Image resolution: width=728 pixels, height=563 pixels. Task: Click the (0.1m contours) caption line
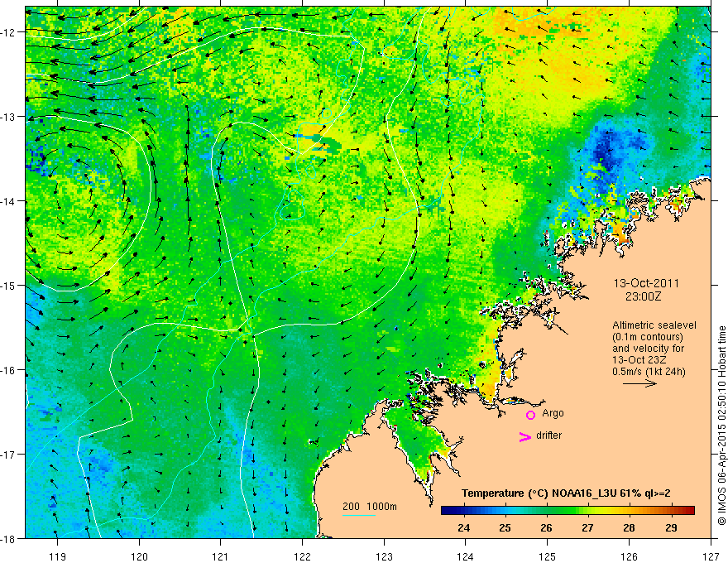[x=648, y=337]
